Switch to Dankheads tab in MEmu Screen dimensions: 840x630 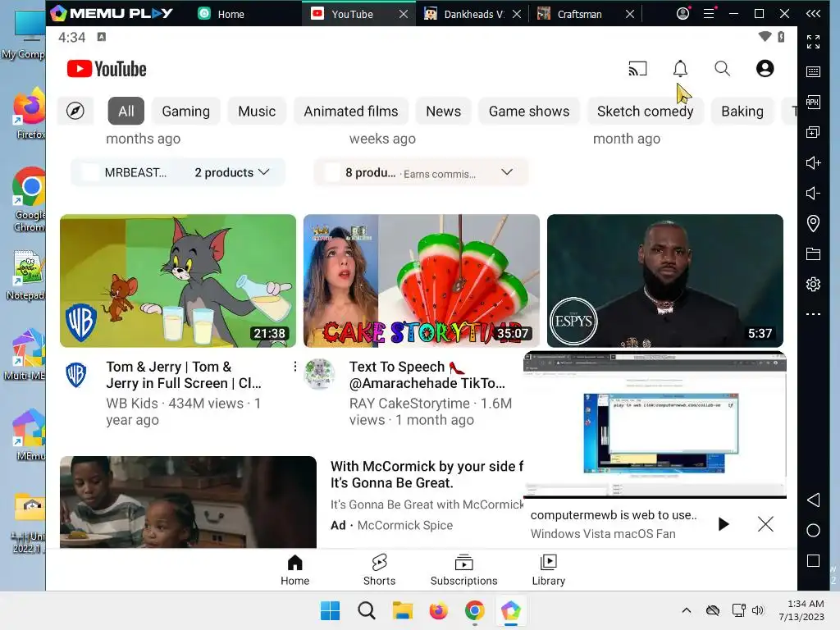click(464, 14)
